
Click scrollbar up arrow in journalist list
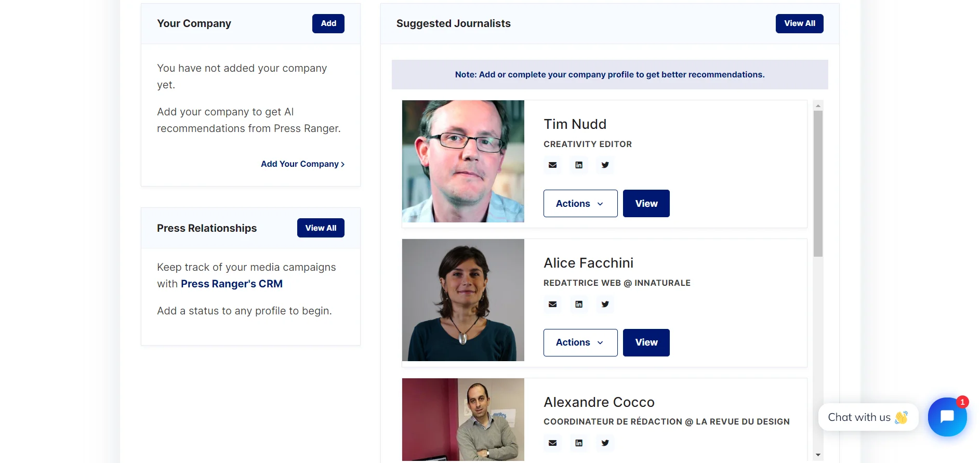point(818,105)
